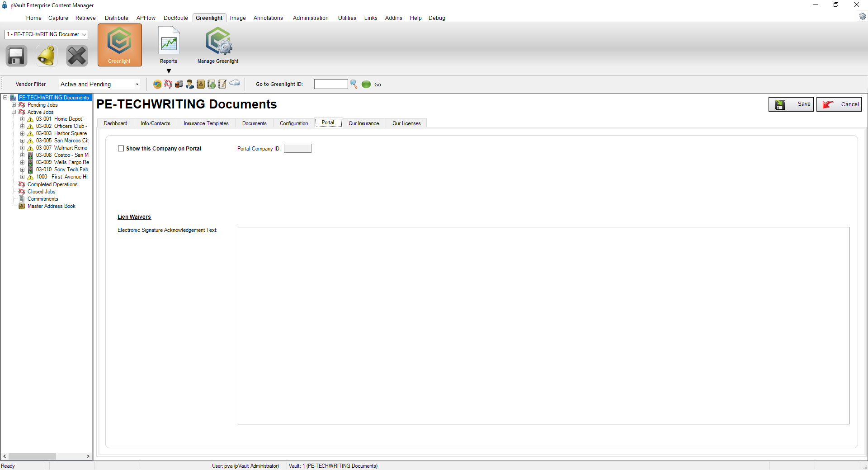Open the Capture menu
The width and height of the screenshot is (868, 470).
[x=58, y=18]
